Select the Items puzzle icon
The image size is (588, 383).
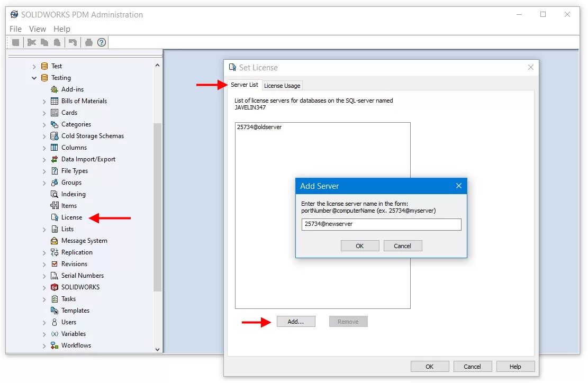tap(55, 205)
